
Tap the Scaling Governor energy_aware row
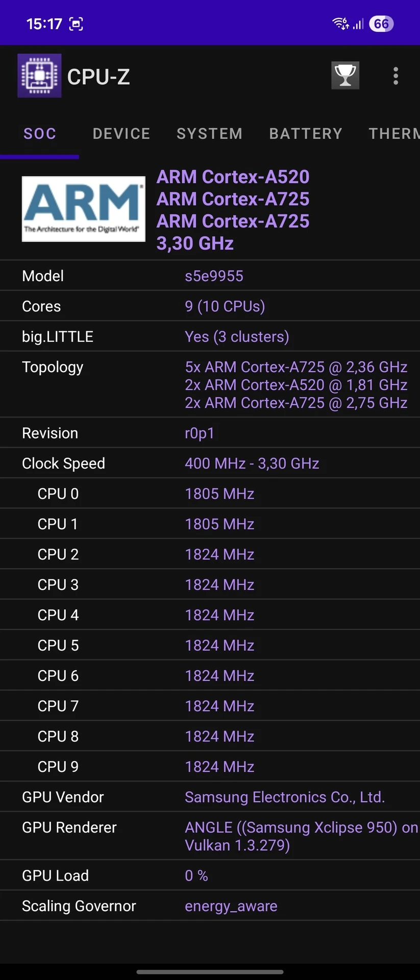[x=210, y=906]
